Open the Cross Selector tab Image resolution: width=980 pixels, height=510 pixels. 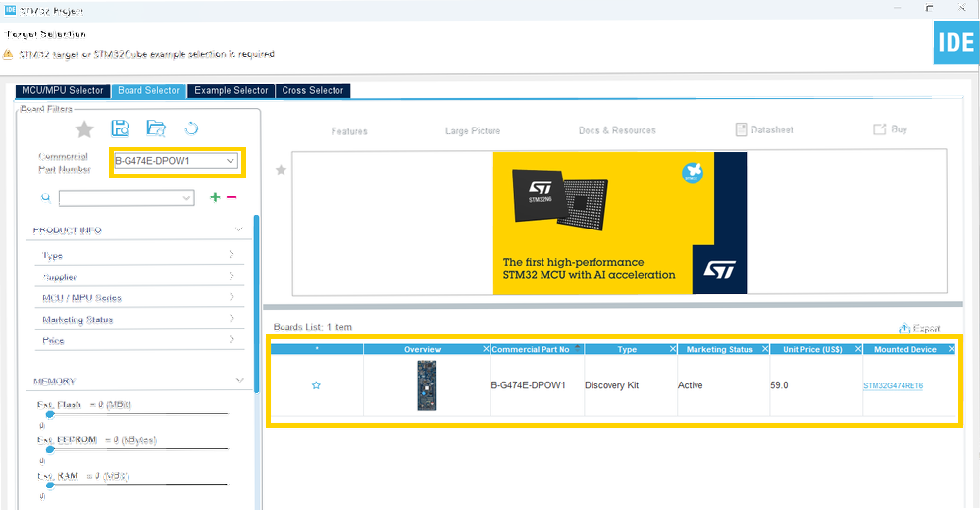click(x=313, y=90)
